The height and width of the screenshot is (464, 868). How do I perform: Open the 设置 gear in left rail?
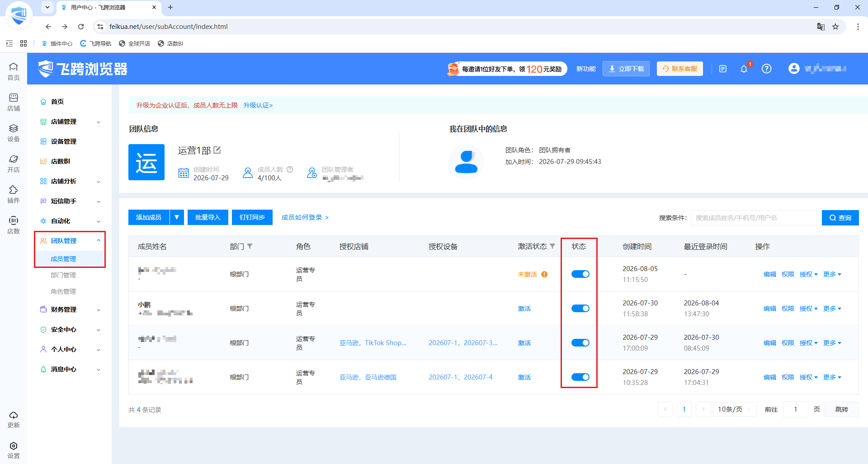pos(14,450)
